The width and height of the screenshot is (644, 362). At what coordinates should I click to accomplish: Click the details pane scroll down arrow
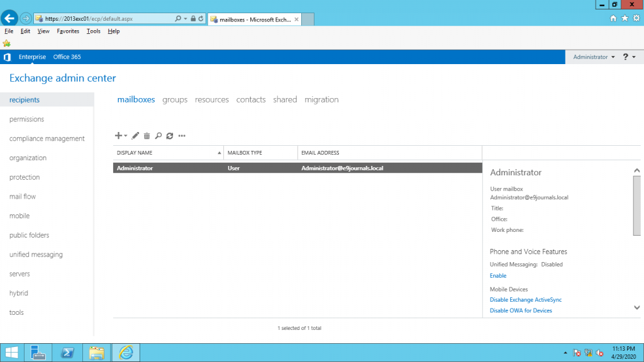point(636,307)
